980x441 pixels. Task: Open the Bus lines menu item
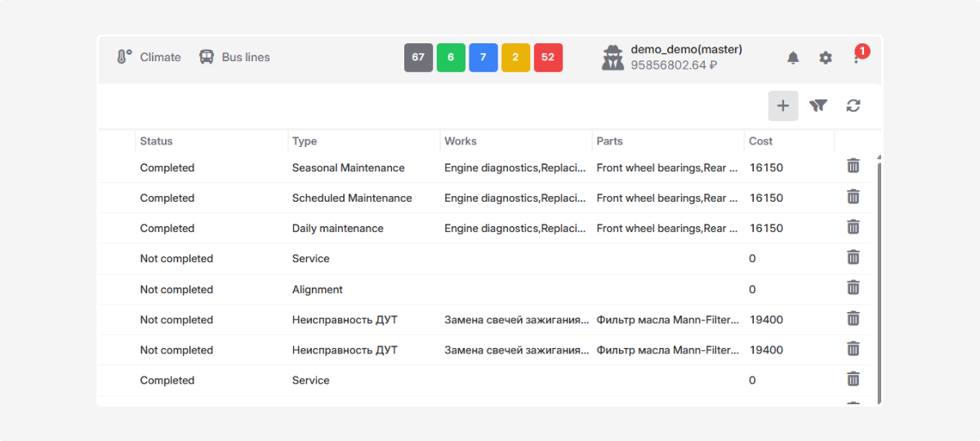click(234, 57)
